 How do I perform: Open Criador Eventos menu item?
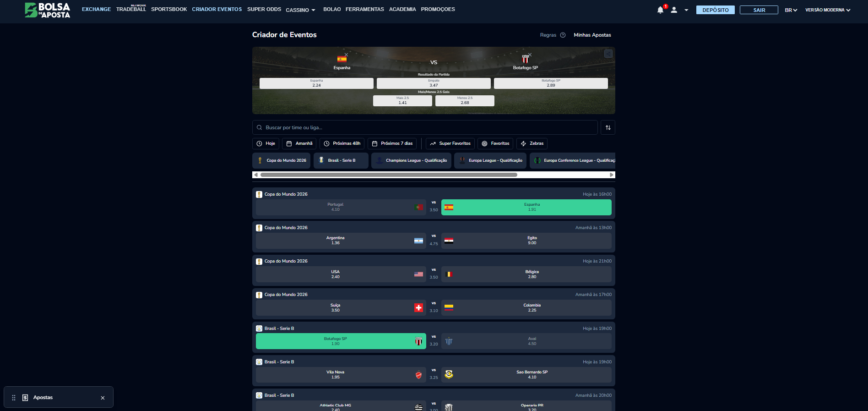217,9
